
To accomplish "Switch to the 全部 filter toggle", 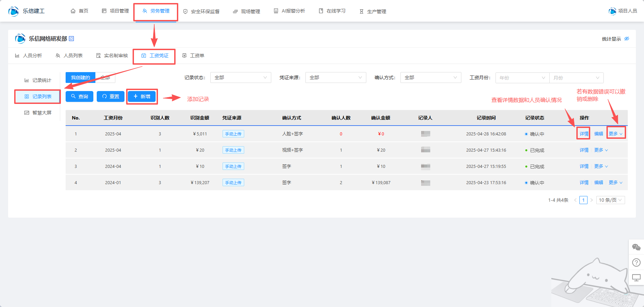I will tap(106, 78).
